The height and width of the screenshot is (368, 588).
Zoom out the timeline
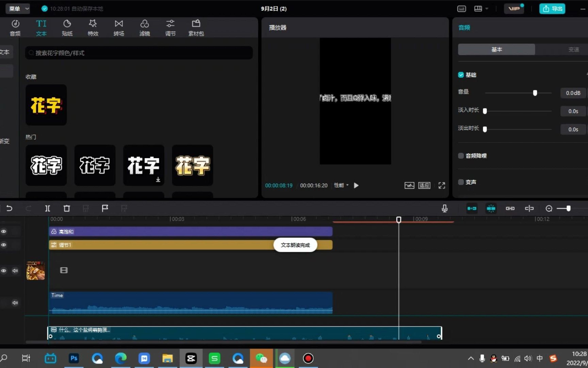(x=549, y=209)
